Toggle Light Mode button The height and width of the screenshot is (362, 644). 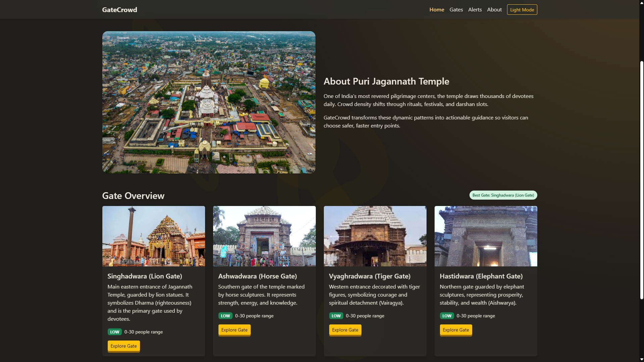coord(522,10)
